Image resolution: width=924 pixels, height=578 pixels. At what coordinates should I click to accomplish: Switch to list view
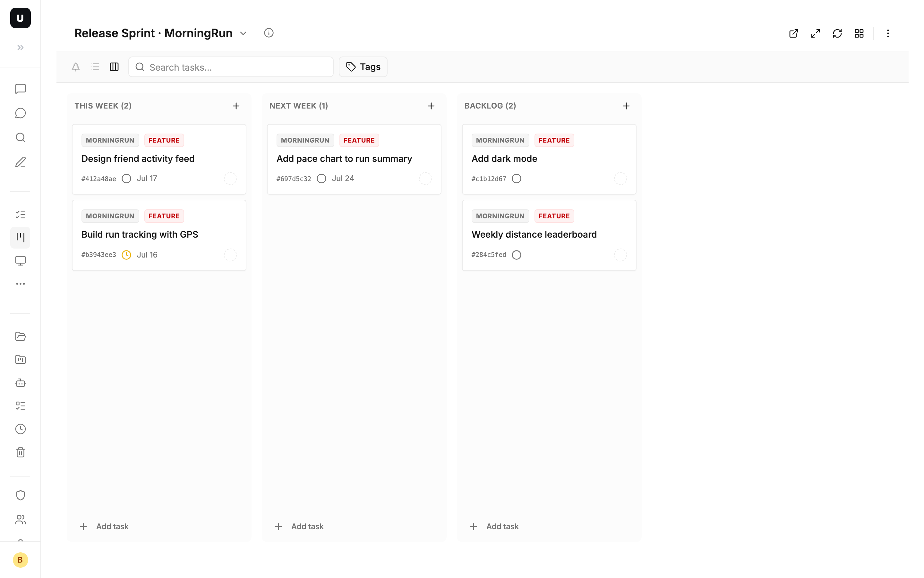point(95,67)
